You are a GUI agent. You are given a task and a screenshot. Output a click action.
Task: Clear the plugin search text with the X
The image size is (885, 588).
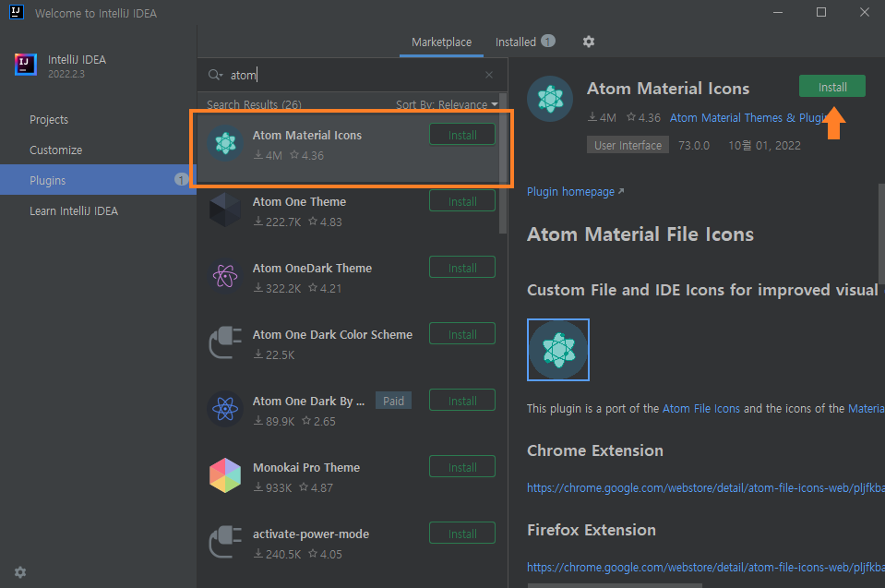489,75
